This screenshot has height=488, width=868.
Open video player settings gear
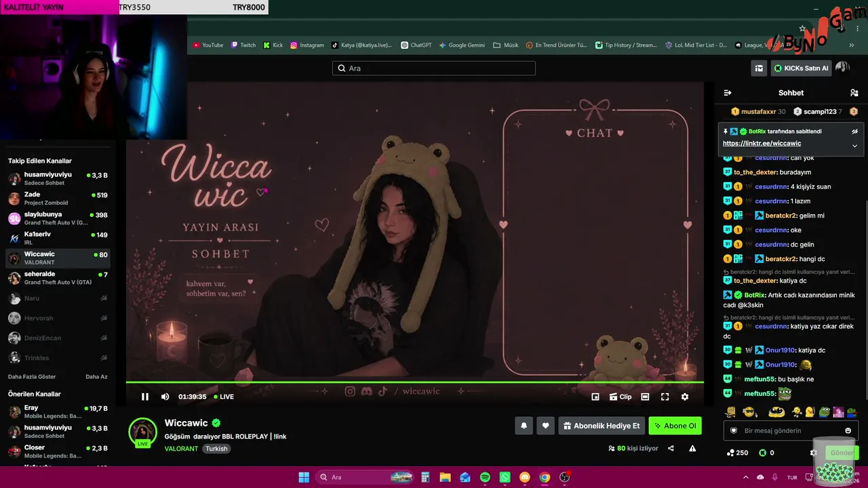tap(685, 396)
